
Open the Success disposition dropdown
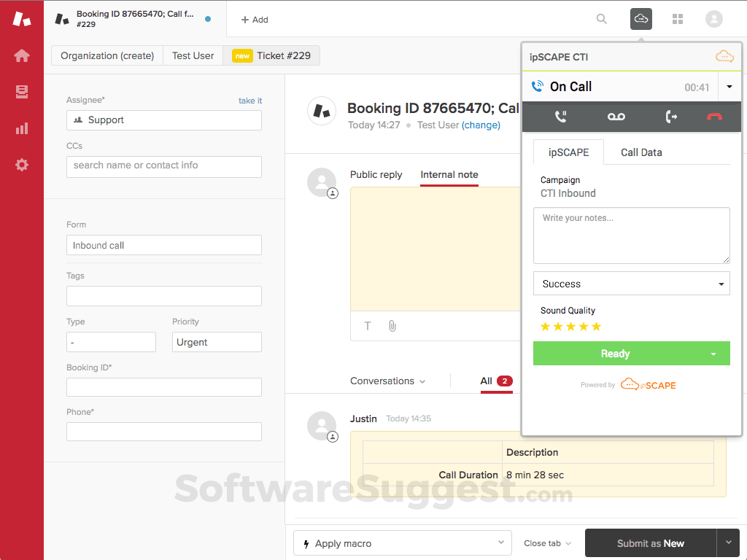point(632,284)
